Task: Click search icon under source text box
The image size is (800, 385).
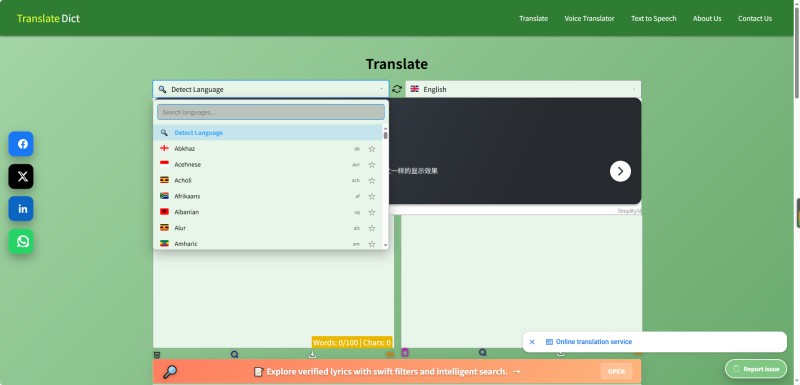Action: [x=234, y=354]
